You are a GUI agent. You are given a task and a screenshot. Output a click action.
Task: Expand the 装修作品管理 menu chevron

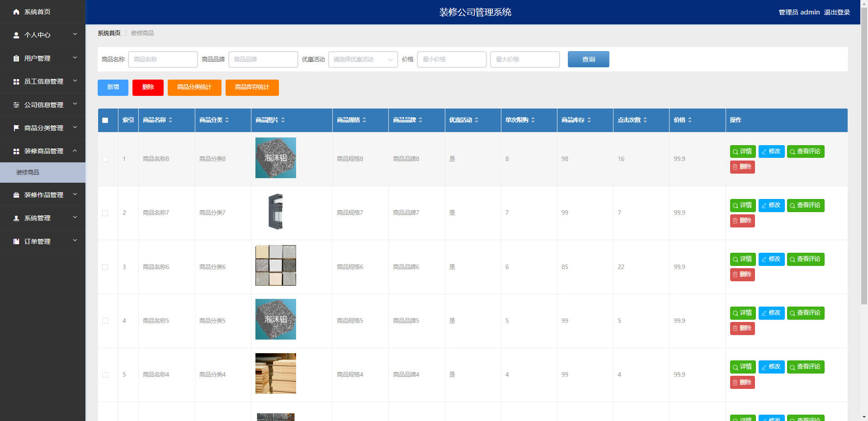(x=75, y=194)
